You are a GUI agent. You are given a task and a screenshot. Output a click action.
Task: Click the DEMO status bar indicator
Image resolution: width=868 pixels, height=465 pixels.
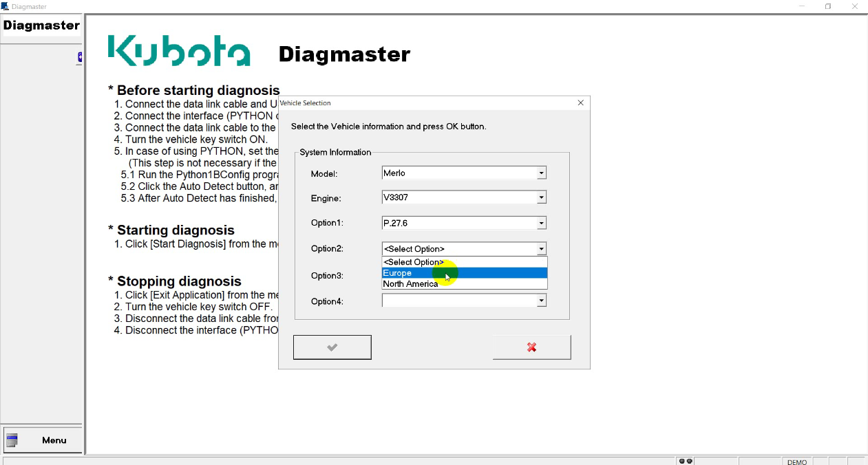796,462
